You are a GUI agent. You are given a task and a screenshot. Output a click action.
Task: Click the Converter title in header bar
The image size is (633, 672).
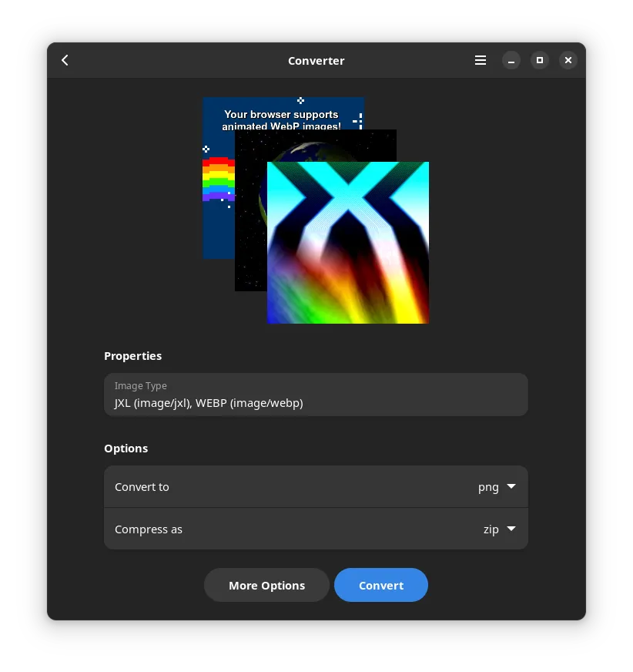316,61
